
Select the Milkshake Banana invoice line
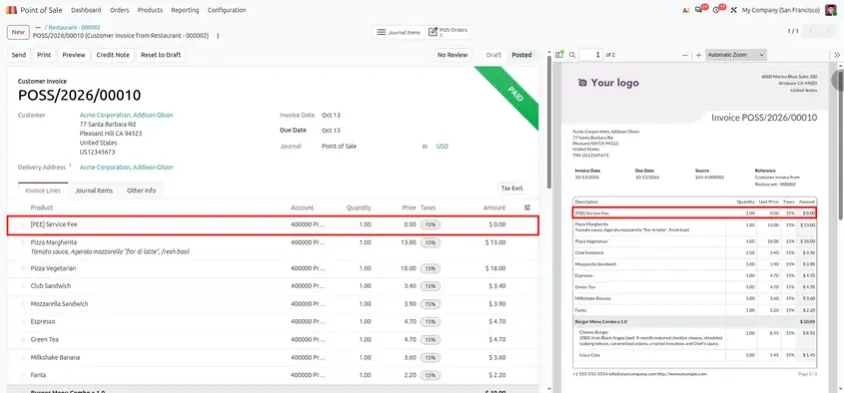pos(273,357)
